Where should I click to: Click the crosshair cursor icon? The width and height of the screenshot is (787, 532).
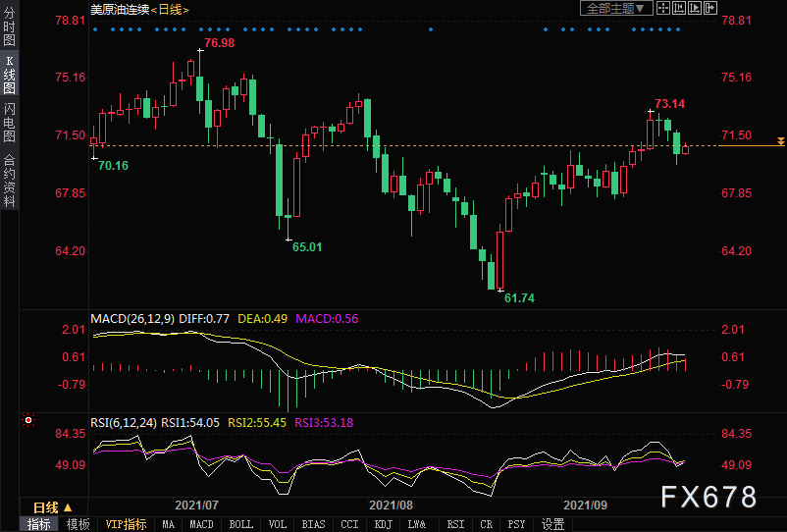[x=663, y=8]
